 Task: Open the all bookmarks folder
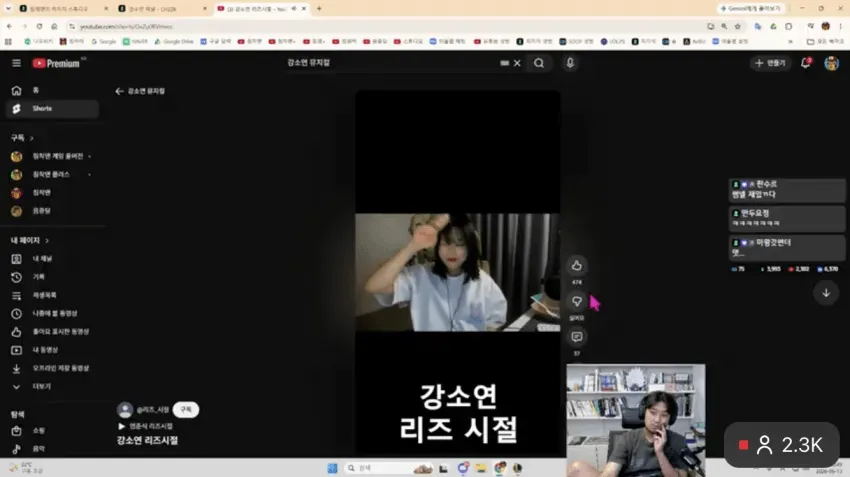click(x=825, y=41)
